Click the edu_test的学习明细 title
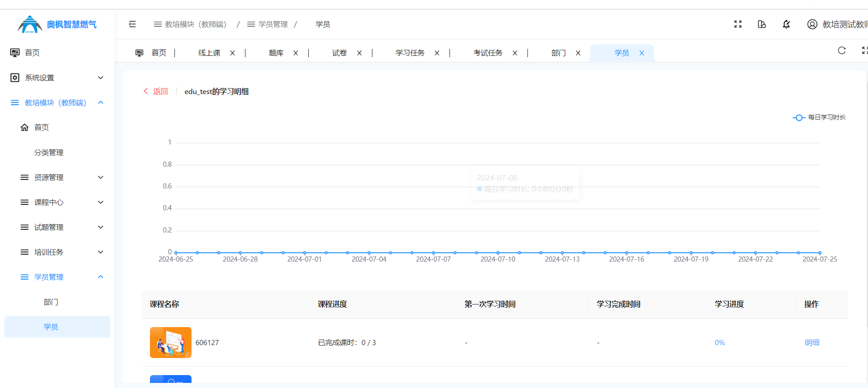The height and width of the screenshot is (388, 868). [216, 91]
